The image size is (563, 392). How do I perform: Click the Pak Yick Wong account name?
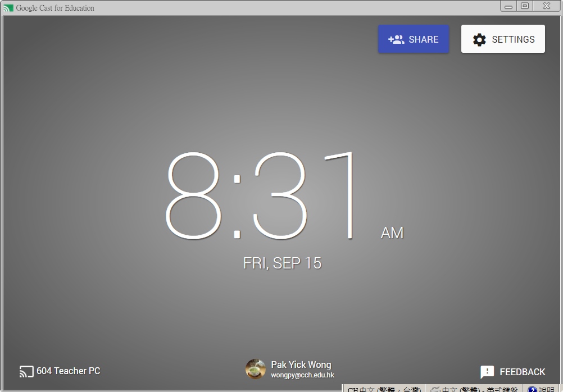click(x=301, y=364)
